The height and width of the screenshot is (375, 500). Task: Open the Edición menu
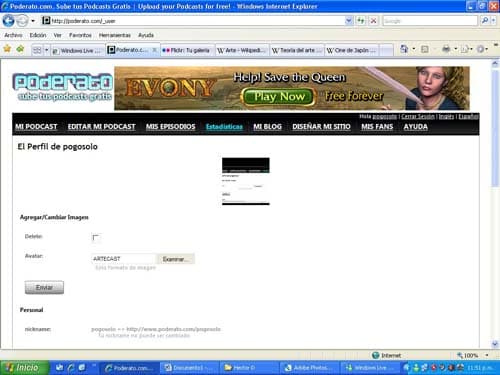(38, 35)
